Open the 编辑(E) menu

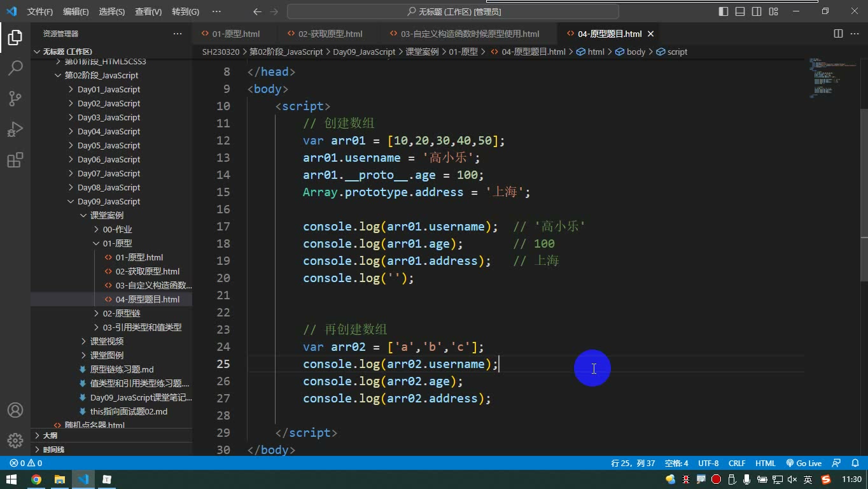point(76,11)
